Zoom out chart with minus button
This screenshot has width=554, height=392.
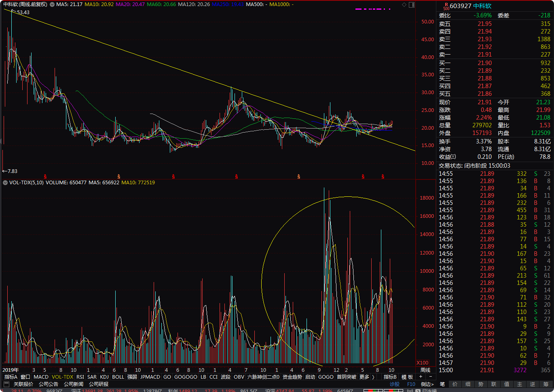[x=430, y=377]
